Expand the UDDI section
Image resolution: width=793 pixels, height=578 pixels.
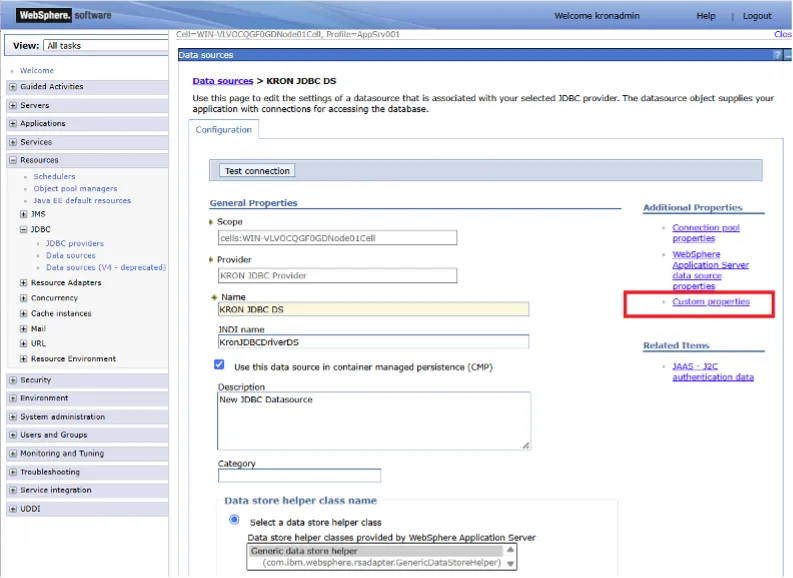click(x=13, y=509)
